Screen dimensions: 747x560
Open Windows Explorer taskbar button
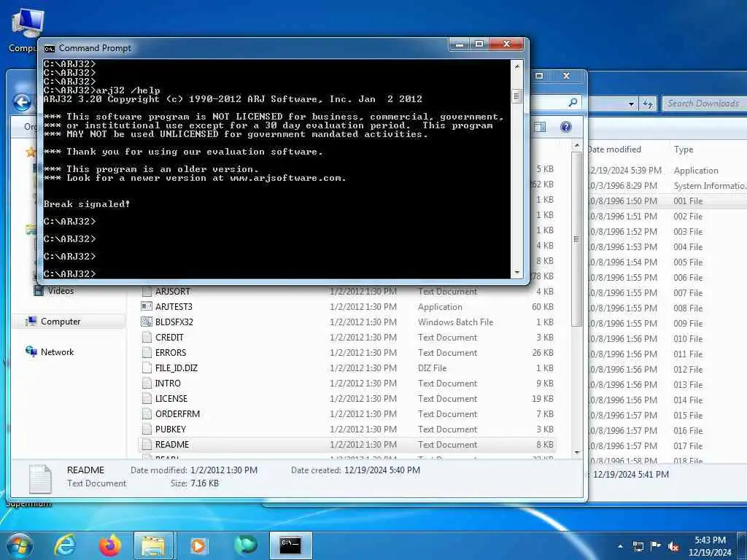(x=153, y=545)
